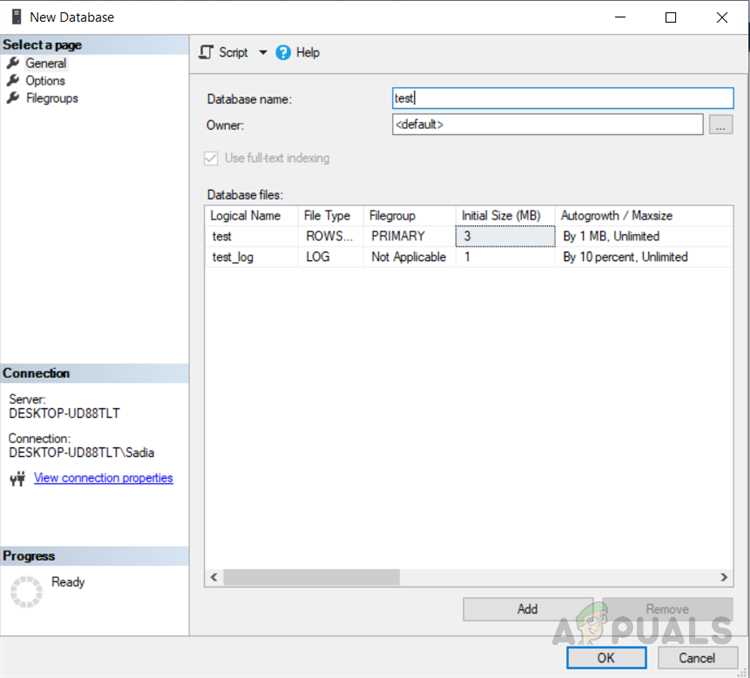The width and height of the screenshot is (750, 678).
Task: Click the wrench icon beside Filegroups
Action: pyautogui.click(x=13, y=98)
